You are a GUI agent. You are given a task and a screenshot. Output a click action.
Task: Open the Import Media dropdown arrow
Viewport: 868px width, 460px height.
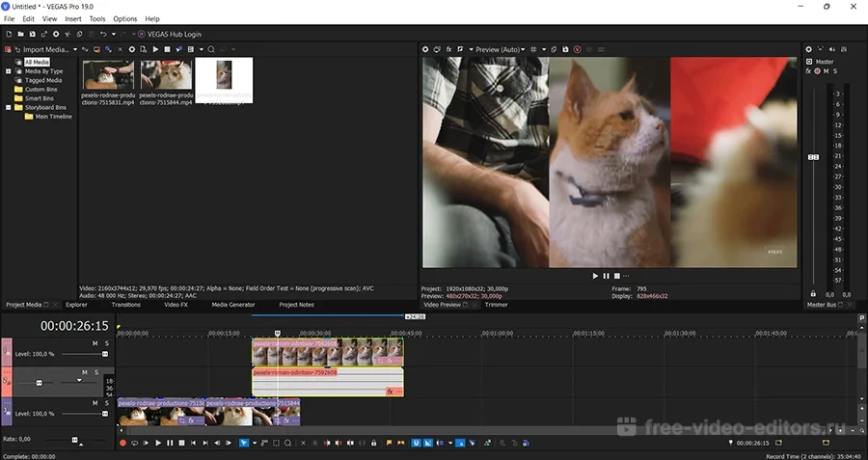tap(74, 49)
